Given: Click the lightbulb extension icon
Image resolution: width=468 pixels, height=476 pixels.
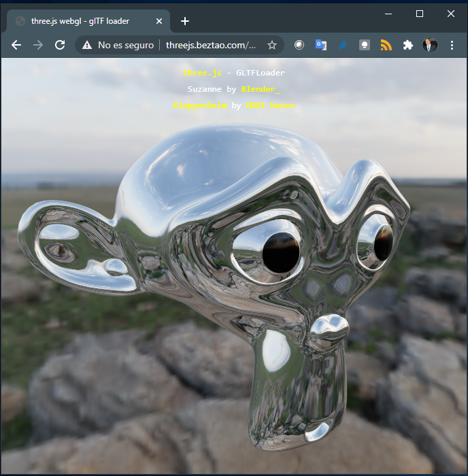Looking at the screenshot, I should pyautogui.click(x=364, y=45).
